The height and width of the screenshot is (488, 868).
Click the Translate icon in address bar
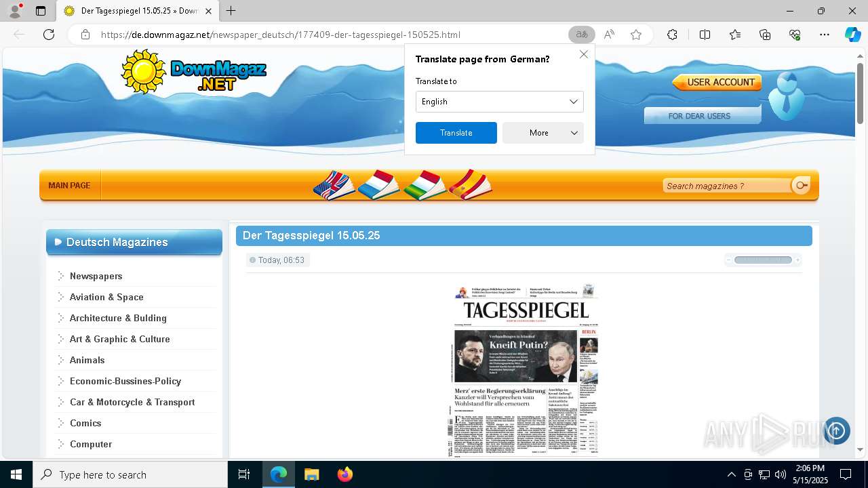[581, 35]
